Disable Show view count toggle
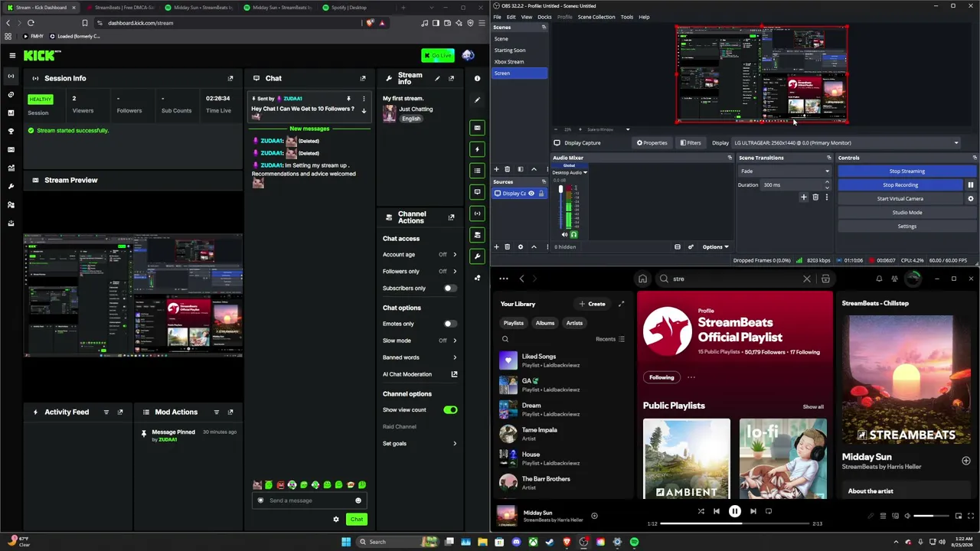The image size is (980, 551). tap(450, 410)
